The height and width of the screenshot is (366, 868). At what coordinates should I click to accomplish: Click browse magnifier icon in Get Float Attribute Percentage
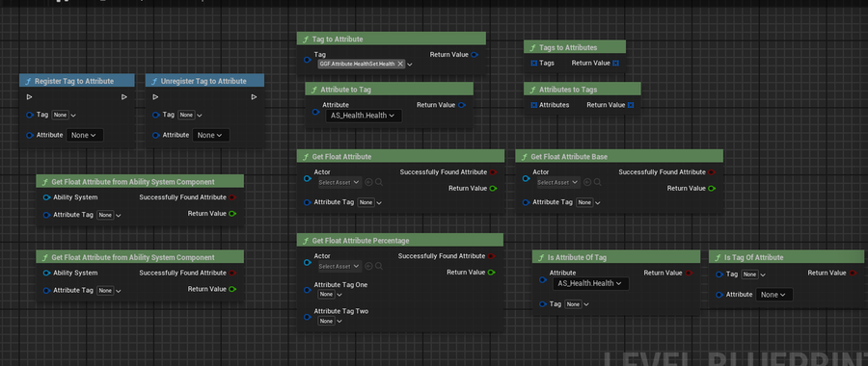(379, 266)
